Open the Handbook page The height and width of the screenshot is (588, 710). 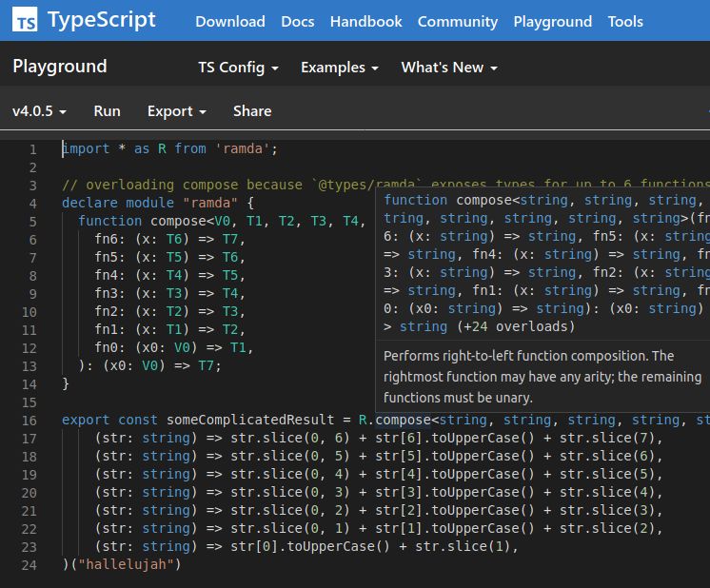click(x=365, y=21)
